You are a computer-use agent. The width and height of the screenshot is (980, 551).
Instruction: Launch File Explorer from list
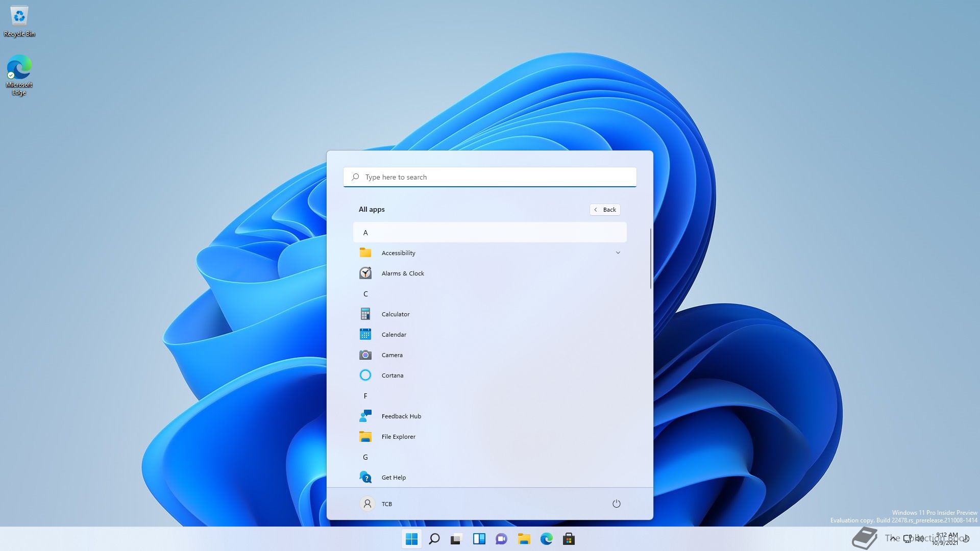pos(398,436)
